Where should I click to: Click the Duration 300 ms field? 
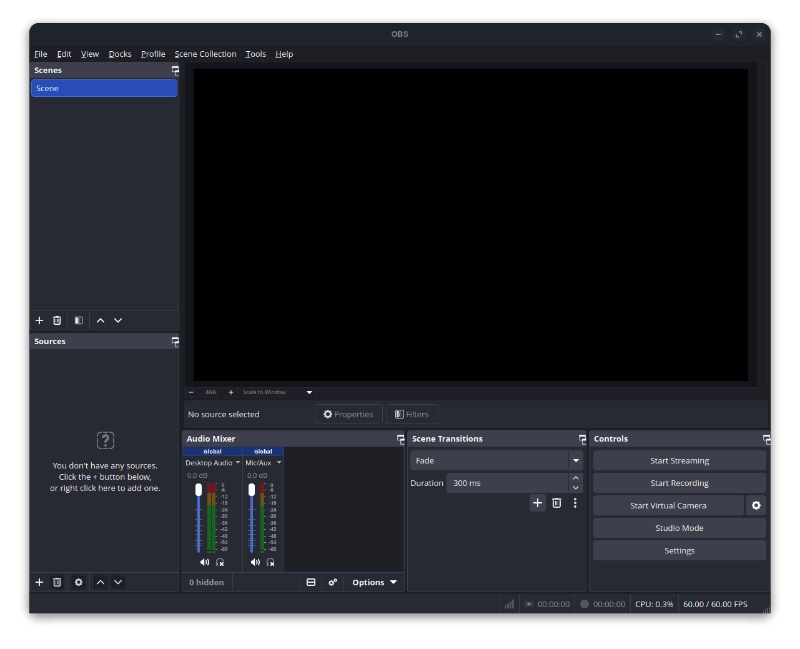coord(507,483)
